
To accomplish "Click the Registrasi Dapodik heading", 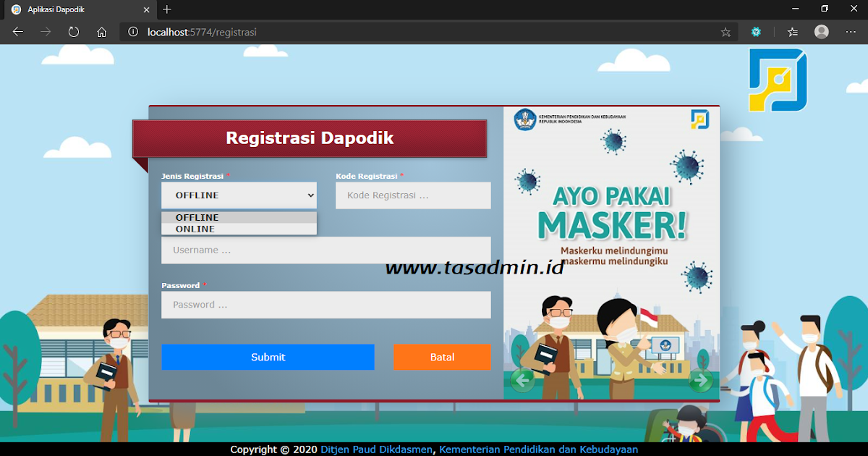I will point(310,138).
